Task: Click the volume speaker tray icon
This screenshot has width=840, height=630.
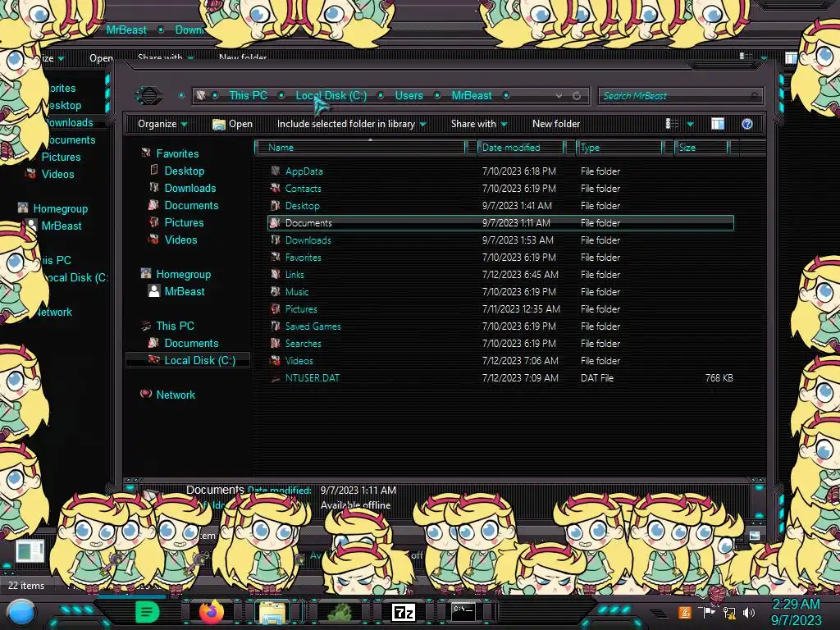Action: 749,612
